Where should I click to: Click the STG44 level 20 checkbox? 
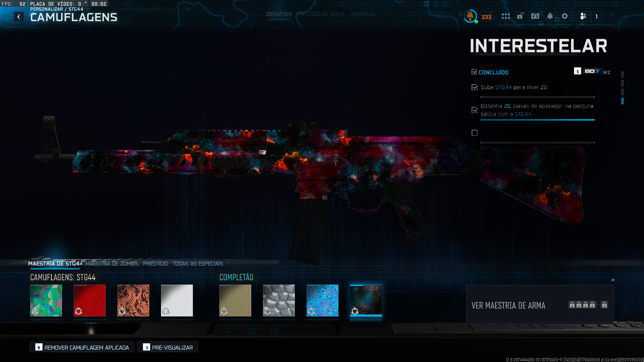tap(475, 87)
